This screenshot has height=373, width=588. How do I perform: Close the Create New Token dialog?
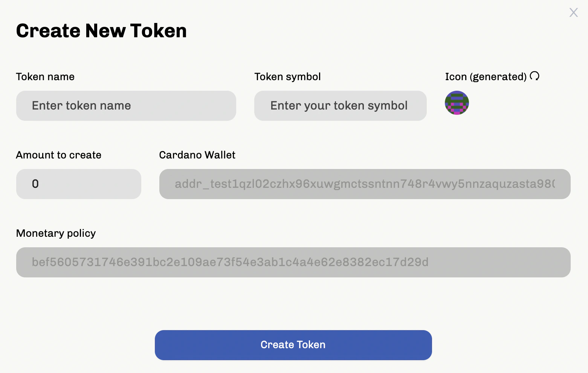tap(573, 12)
